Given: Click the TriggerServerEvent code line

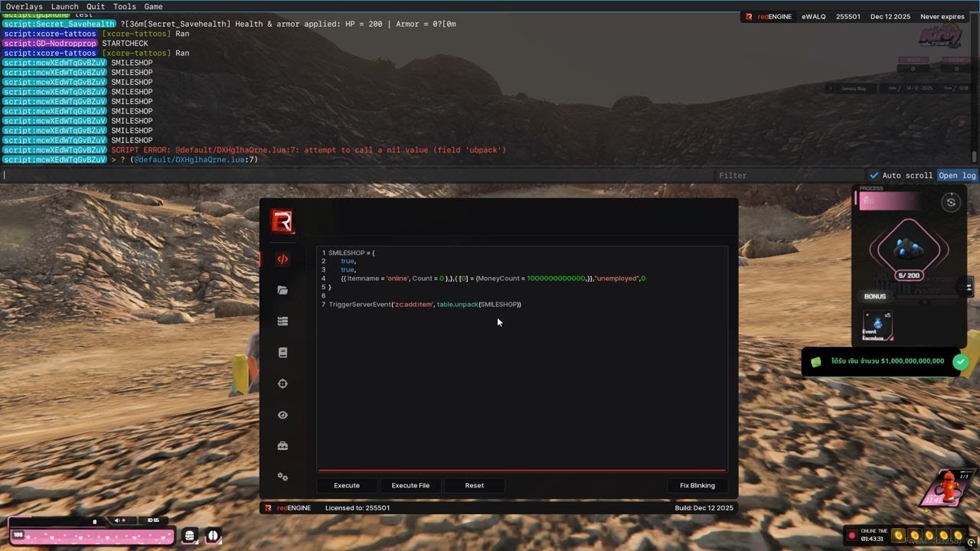Looking at the screenshot, I should 425,305.
